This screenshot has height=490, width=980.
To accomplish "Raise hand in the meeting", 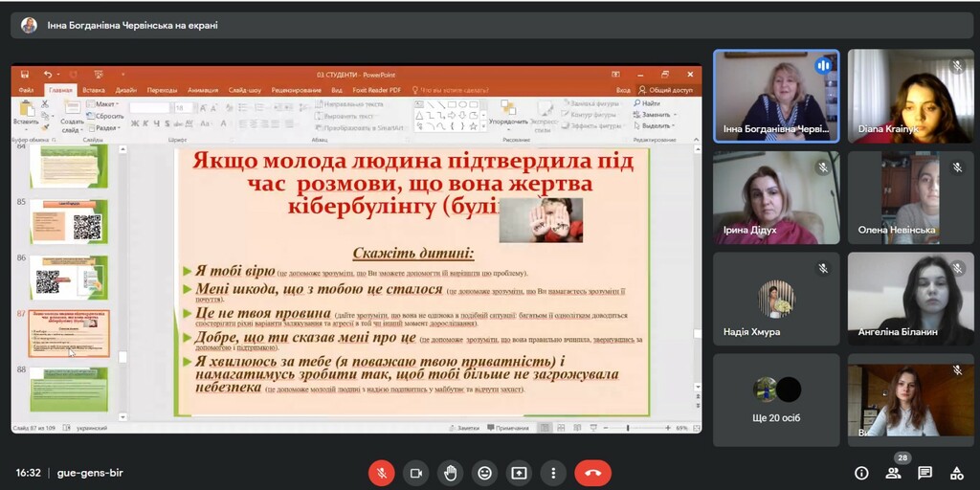I will (x=450, y=473).
